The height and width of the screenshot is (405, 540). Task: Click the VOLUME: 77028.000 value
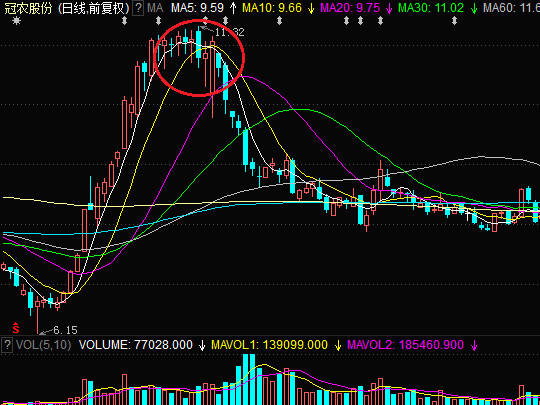point(136,344)
